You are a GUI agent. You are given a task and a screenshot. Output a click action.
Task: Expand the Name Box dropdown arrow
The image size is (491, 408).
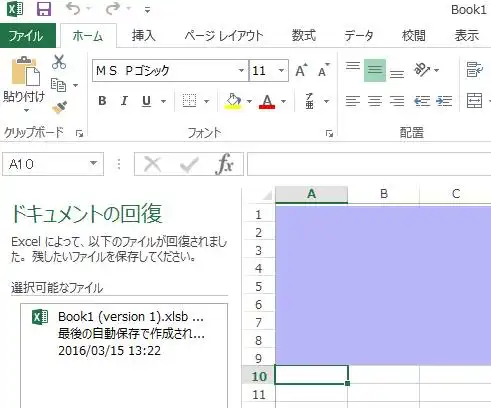point(94,163)
